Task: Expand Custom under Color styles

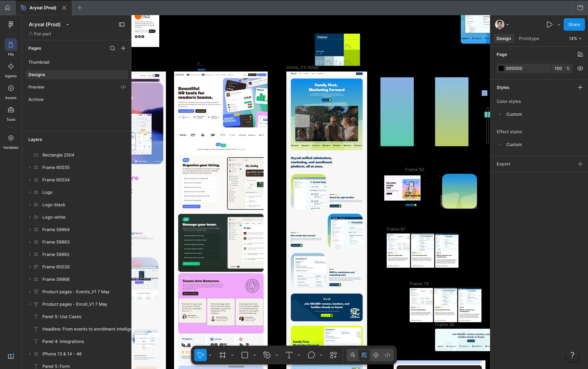Action: [500, 114]
